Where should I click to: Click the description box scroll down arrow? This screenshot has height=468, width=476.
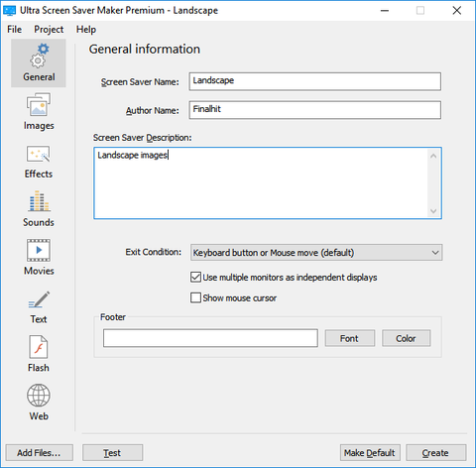[x=433, y=211]
